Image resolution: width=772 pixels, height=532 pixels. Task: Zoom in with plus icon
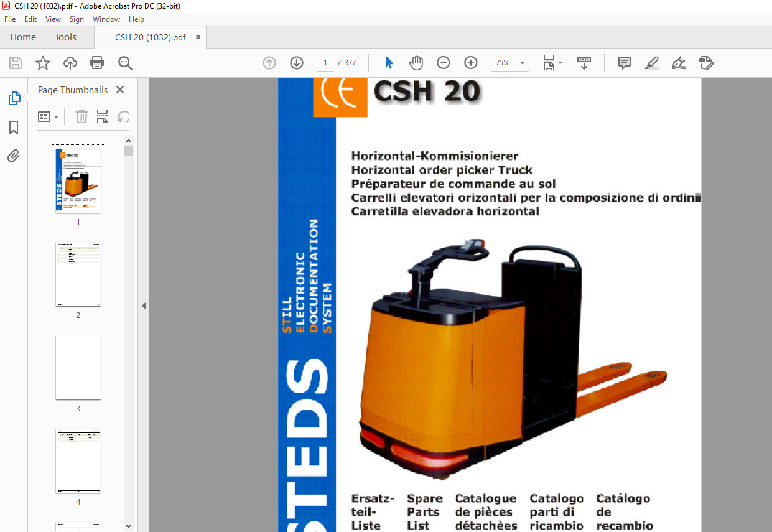471,63
